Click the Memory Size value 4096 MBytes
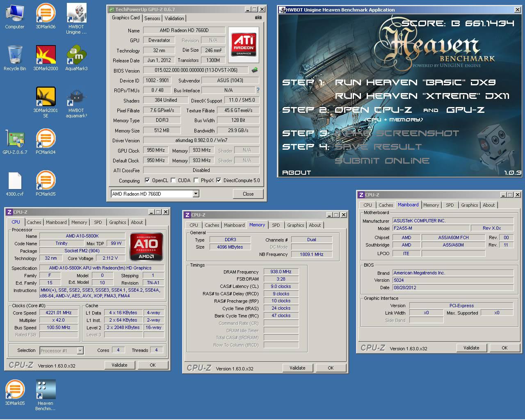The width and height of the screenshot is (525, 420). click(230, 247)
